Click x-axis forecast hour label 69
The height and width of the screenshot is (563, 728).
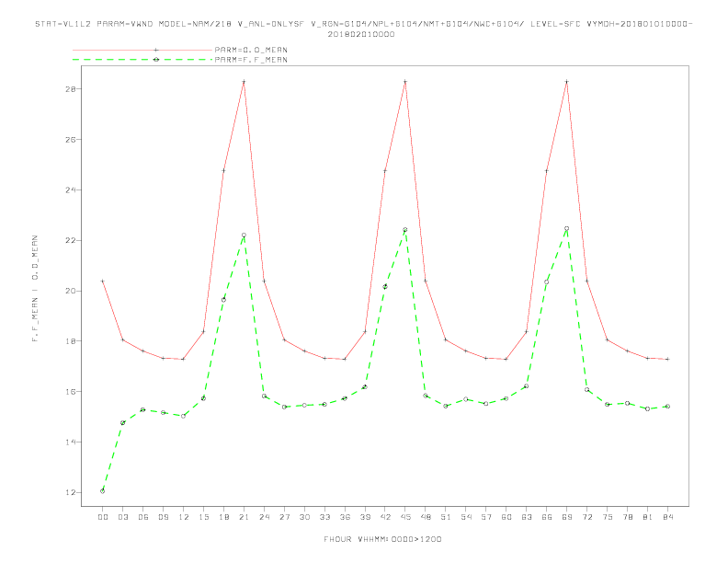[567, 517]
